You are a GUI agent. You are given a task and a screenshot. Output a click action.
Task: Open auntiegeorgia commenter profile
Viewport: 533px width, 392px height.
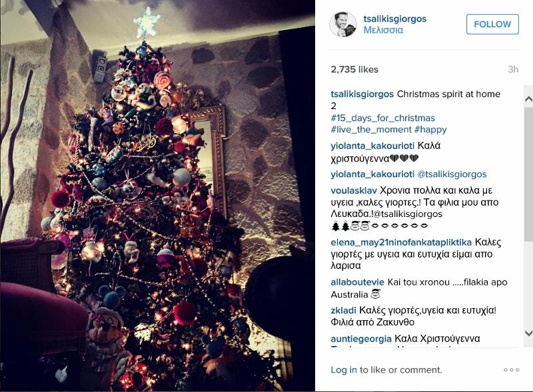(361, 339)
